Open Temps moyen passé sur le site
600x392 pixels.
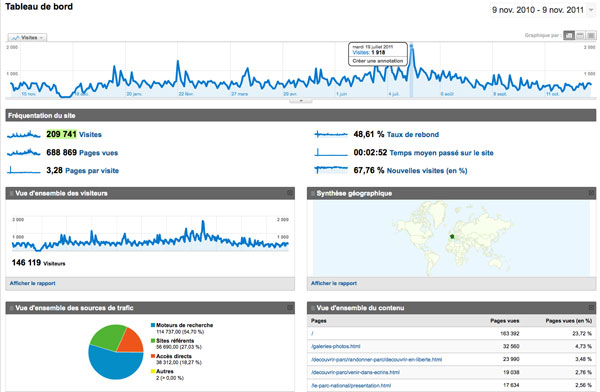[442, 153]
